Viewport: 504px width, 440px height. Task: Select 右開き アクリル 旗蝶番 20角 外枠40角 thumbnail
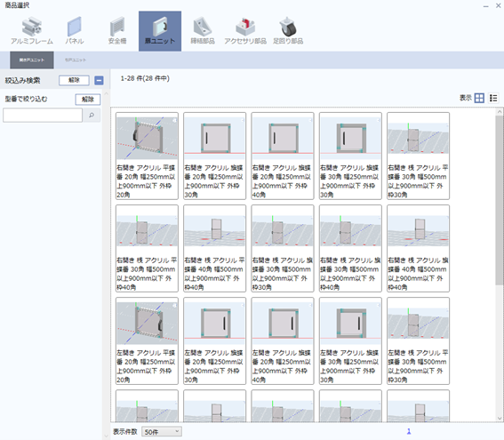pos(283,138)
